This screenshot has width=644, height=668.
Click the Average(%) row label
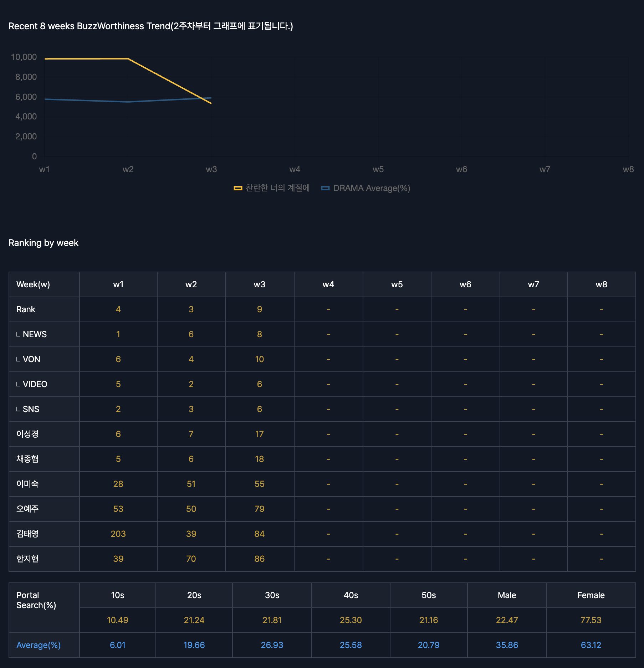[39, 645]
